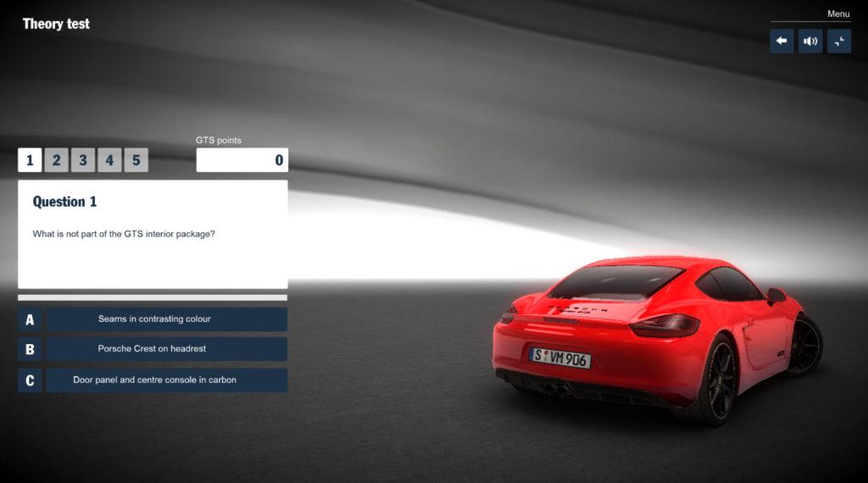This screenshot has height=483, width=868.
Task: Pick 'Seams in contrasting colour' answer
Action: coord(166,319)
